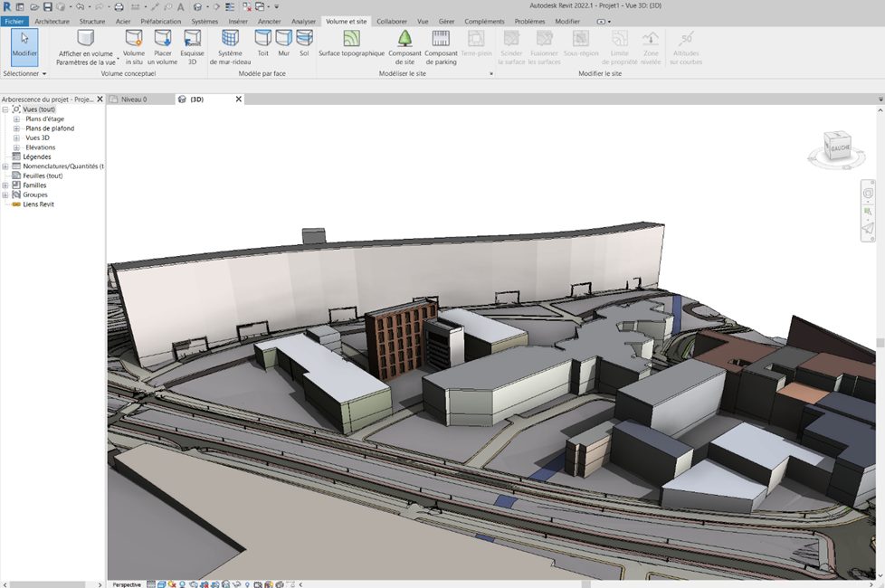
Task: Click the Sol model-by-face icon
Action: point(304,44)
